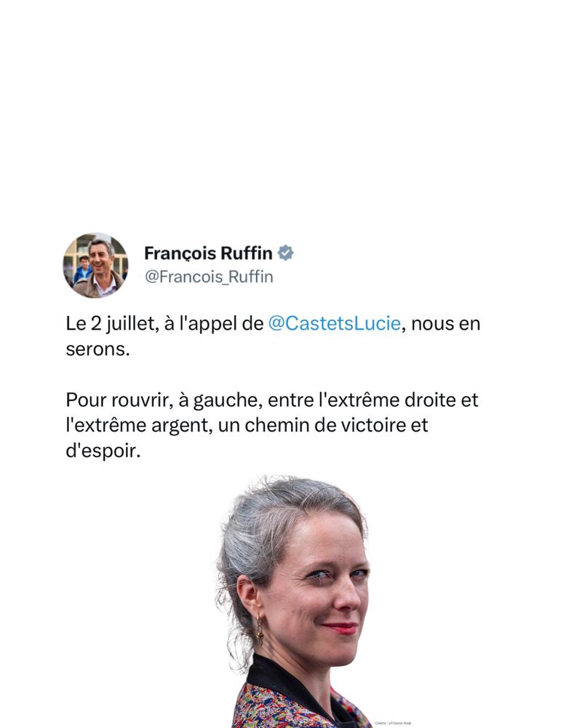Click the blue verified badge beside François Ruffin

click(285, 253)
